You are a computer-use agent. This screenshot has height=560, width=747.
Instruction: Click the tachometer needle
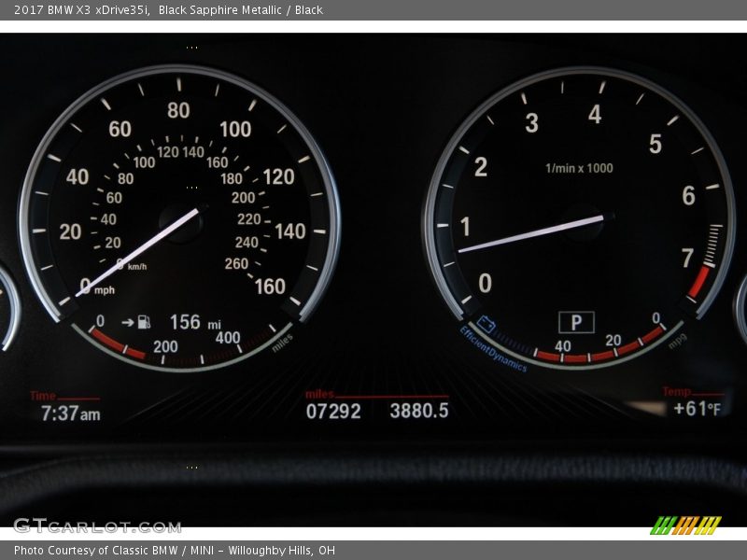[532, 233]
